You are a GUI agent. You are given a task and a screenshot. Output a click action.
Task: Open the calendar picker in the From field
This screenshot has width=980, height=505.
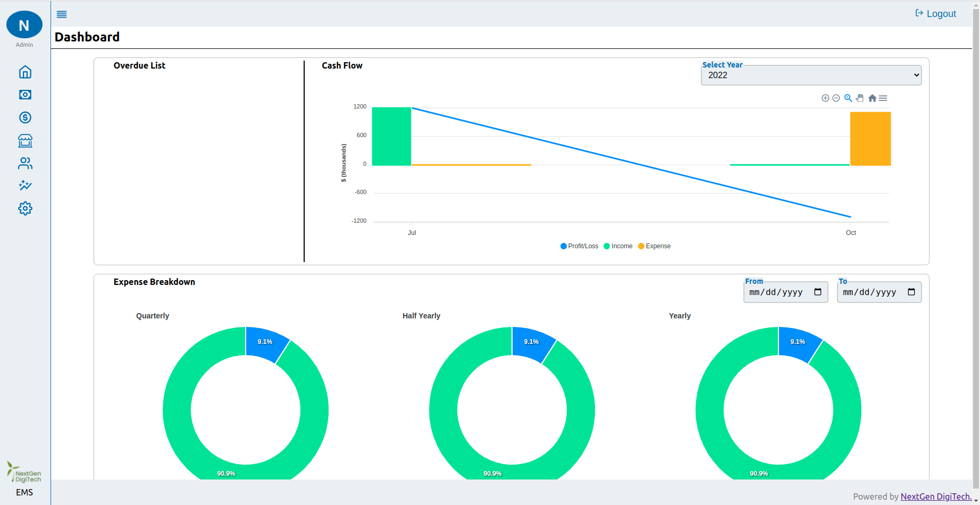(818, 292)
